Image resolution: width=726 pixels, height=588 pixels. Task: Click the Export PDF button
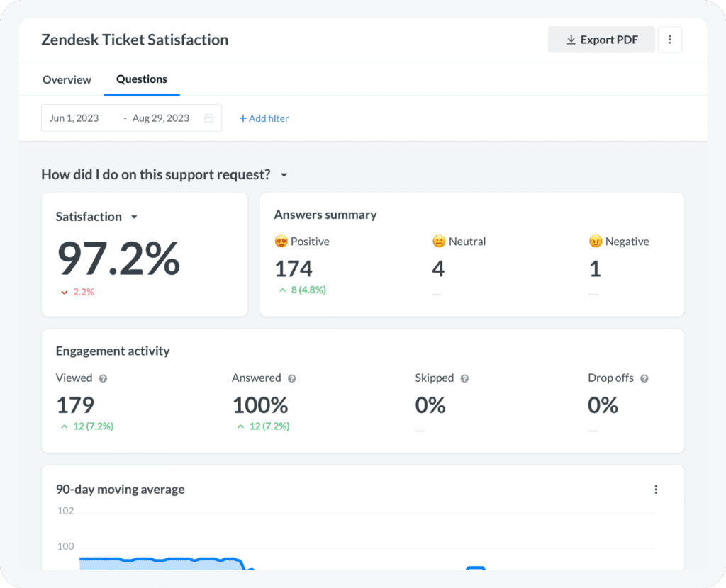click(x=601, y=40)
